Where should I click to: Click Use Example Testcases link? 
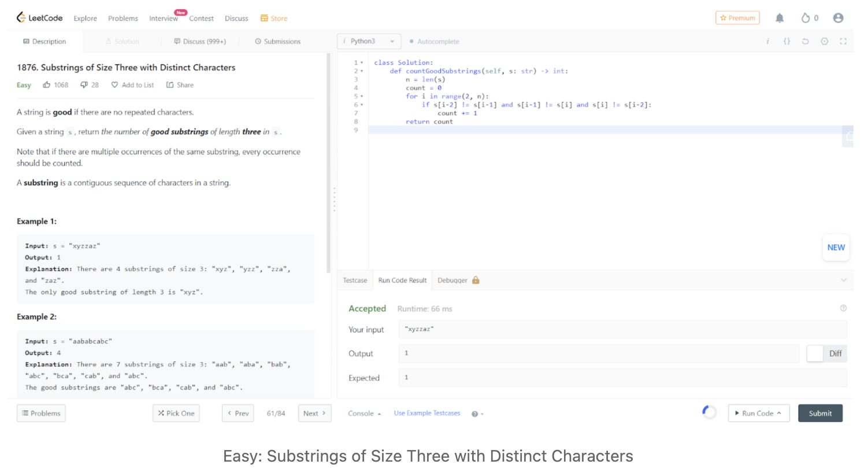click(427, 413)
